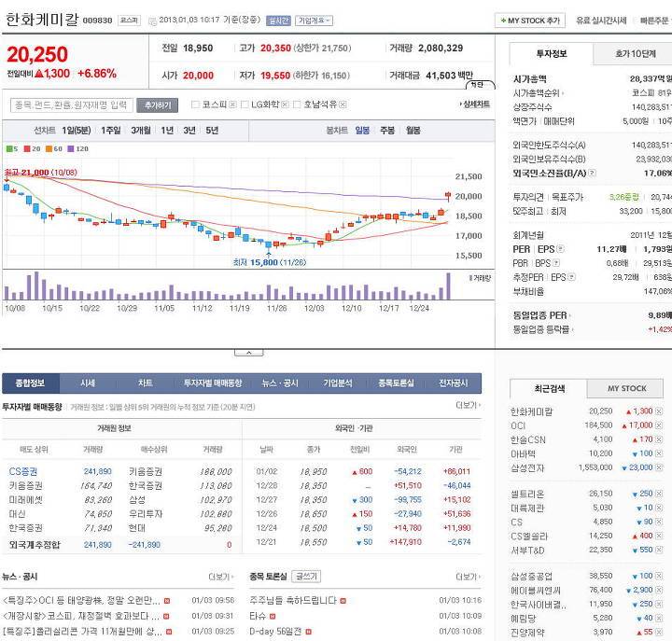The width and height of the screenshot is (672, 641).
Task: Open the 투자자별 매매동향 tab
Action: (x=213, y=383)
